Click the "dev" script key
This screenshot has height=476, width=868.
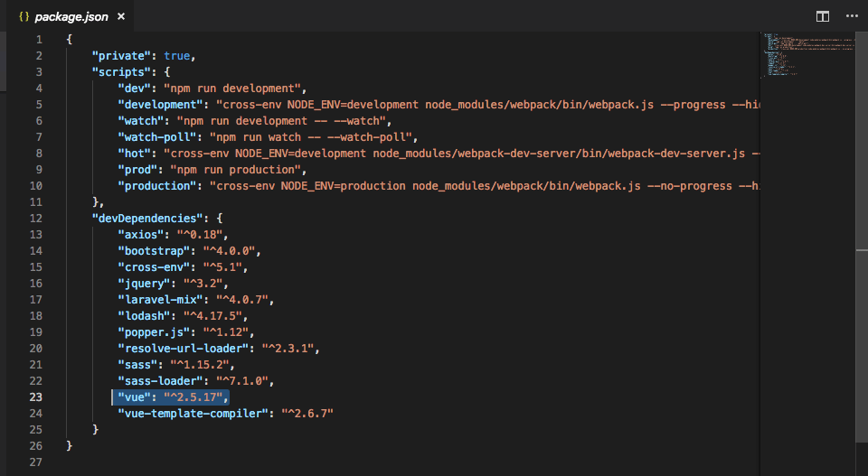tap(135, 89)
